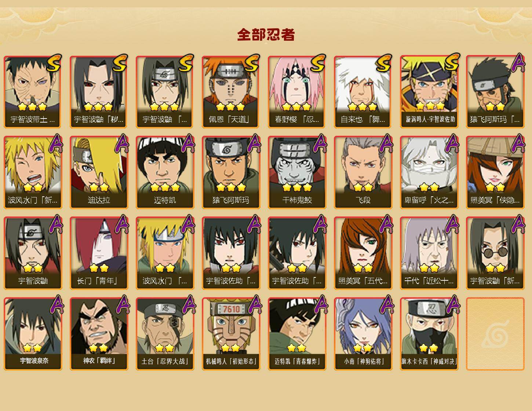Select the 干柿鬼鲛 card
This screenshot has height=411, width=532.
pos(297,172)
